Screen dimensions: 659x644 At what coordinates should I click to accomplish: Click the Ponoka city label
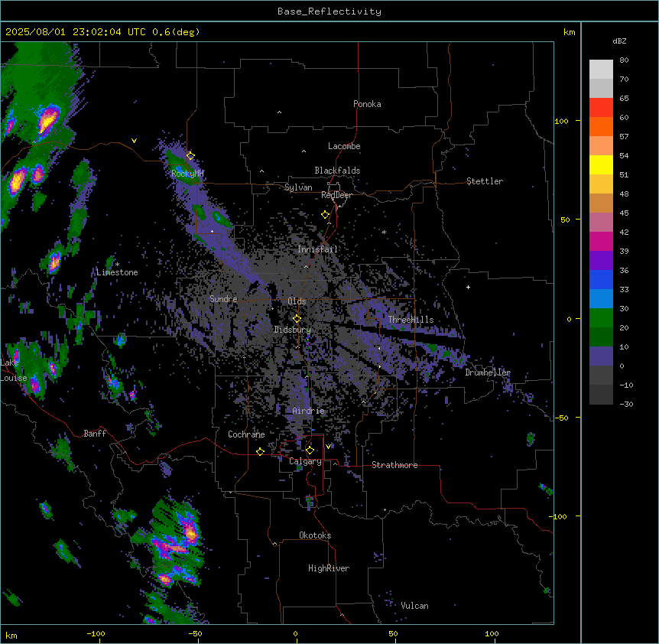pyautogui.click(x=367, y=104)
